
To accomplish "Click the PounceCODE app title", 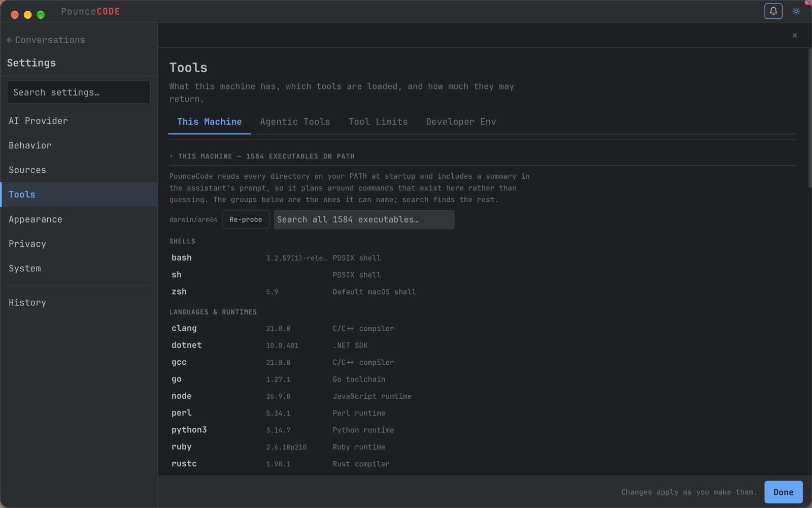I will point(90,12).
